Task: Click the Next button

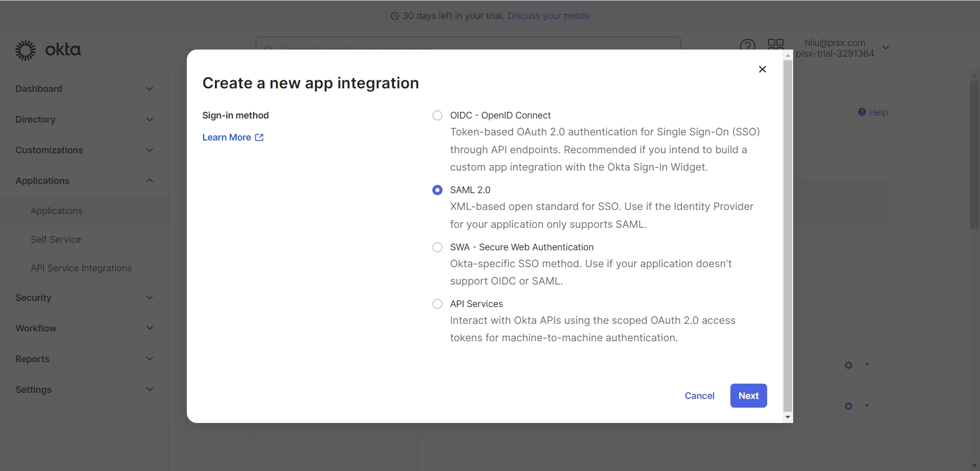Action: pos(748,396)
